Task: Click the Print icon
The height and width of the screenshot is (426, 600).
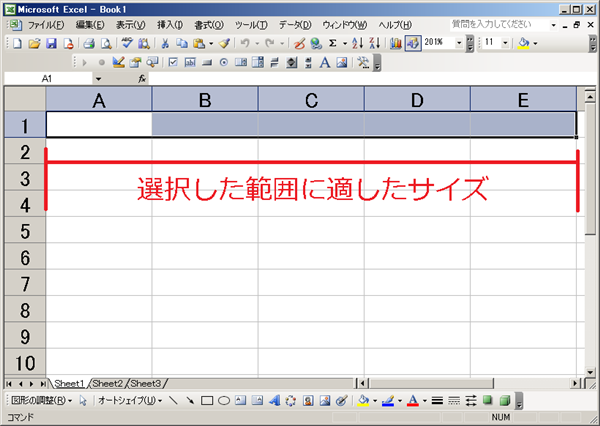Action: [89, 43]
